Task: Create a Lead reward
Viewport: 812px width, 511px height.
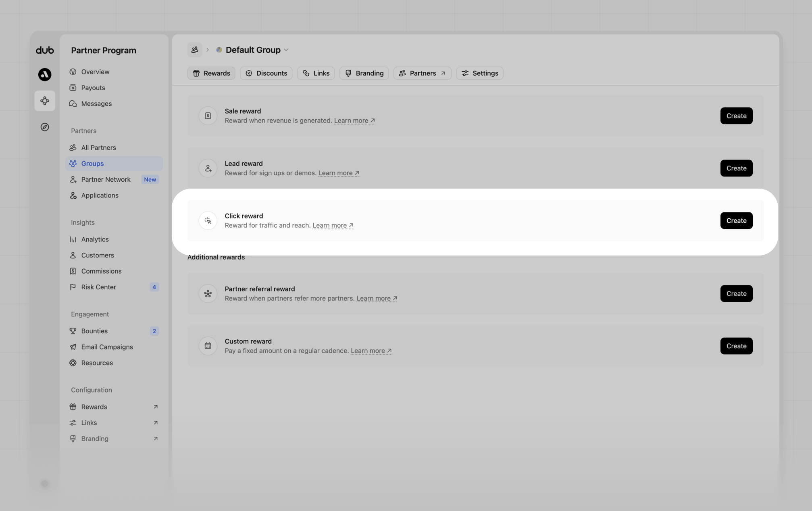Action: (736, 168)
